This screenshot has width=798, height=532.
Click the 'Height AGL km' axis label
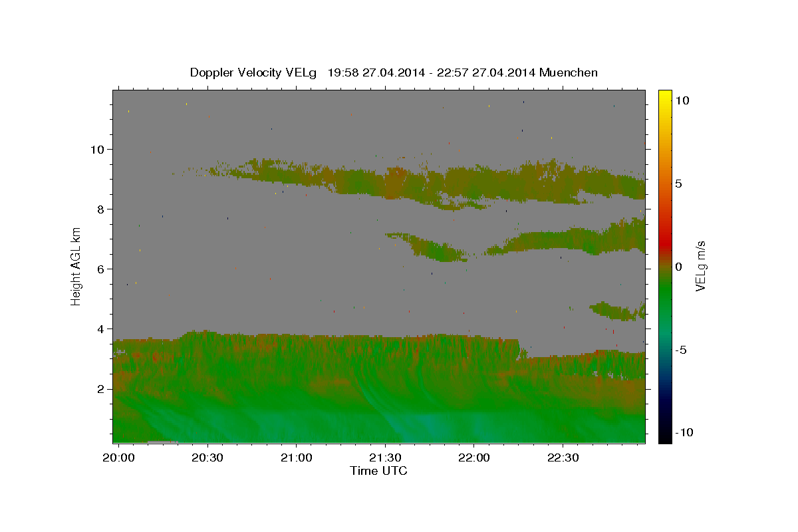(76, 266)
